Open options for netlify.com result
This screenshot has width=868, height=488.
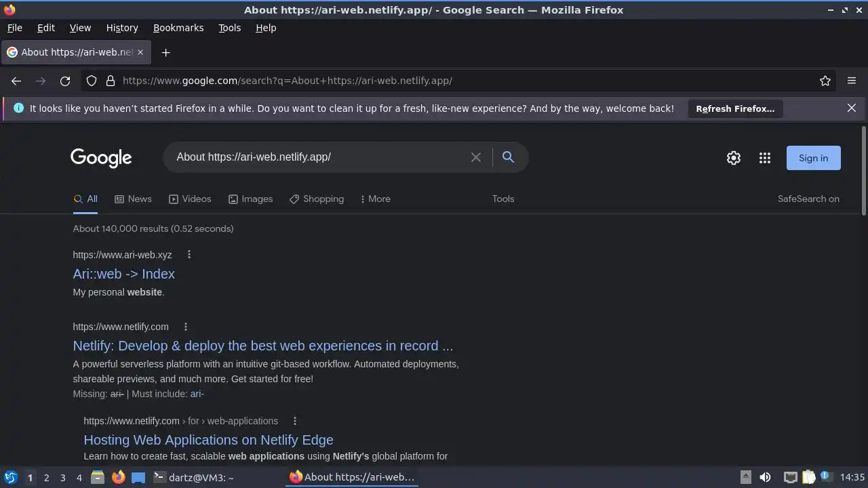click(186, 327)
